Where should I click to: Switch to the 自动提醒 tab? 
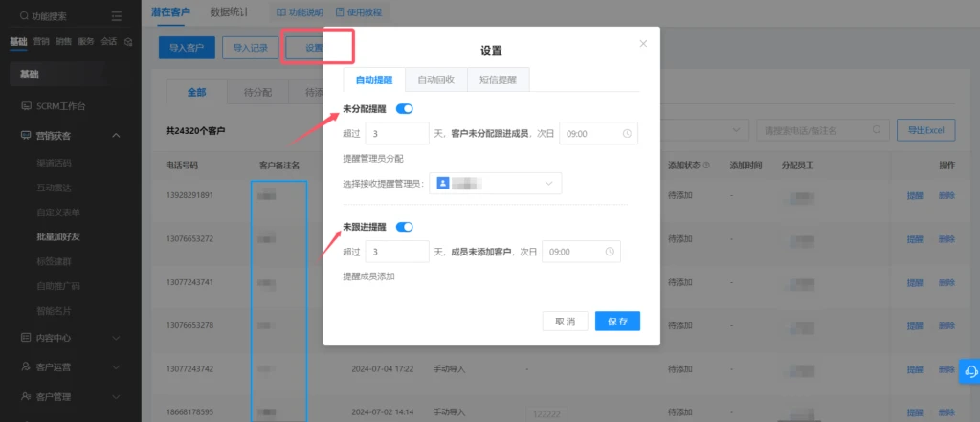374,80
